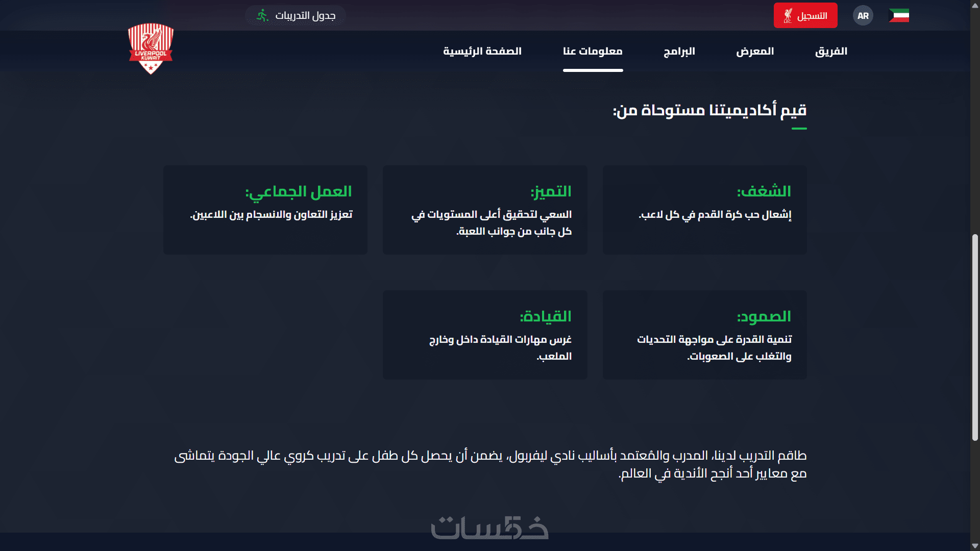Click the scrollbar down arrow
The width and height of the screenshot is (980, 551).
pos(975,546)
